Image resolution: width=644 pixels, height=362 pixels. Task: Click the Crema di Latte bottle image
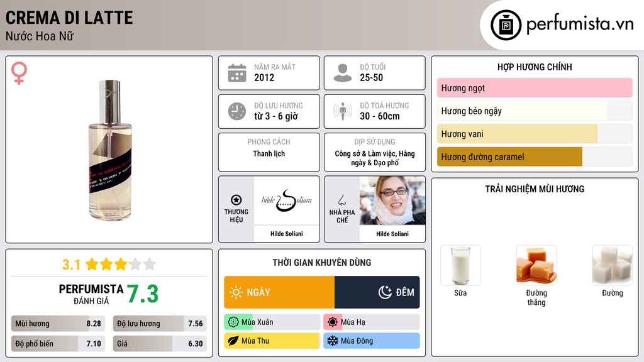(x=110, y=150)
